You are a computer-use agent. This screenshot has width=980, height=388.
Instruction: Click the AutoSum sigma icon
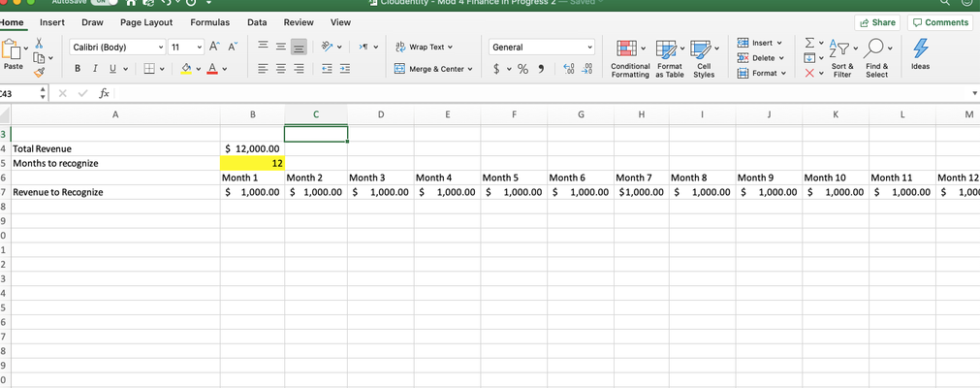point(808,44)
